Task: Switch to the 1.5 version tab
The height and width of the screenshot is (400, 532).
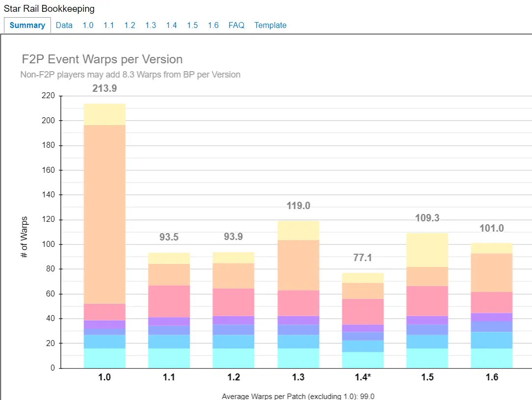Action: pyautogui.click(x=192, y=25)
